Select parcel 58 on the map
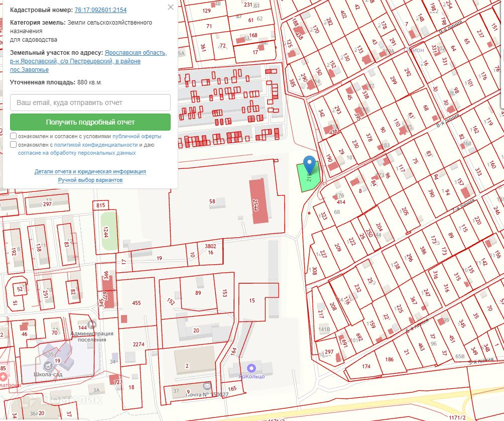Viewport: 504px width, 421px height. click(212, 201)
